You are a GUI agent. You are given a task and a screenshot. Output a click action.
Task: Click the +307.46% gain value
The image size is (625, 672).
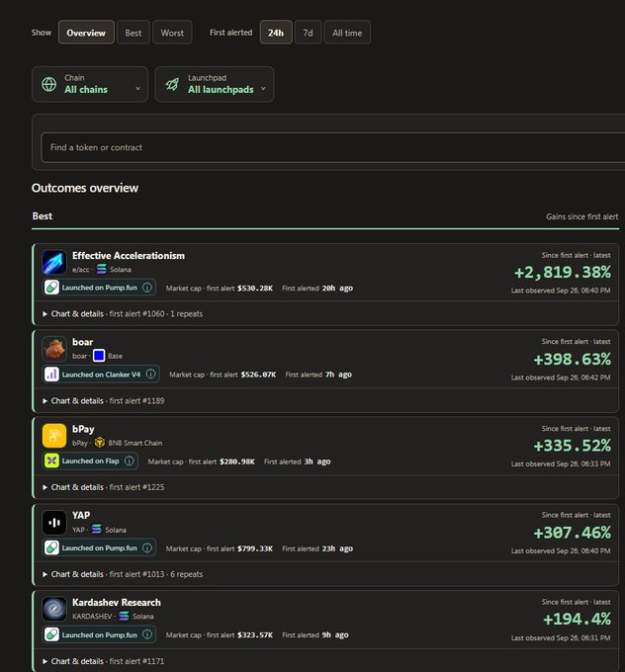(x=572, y=533)
